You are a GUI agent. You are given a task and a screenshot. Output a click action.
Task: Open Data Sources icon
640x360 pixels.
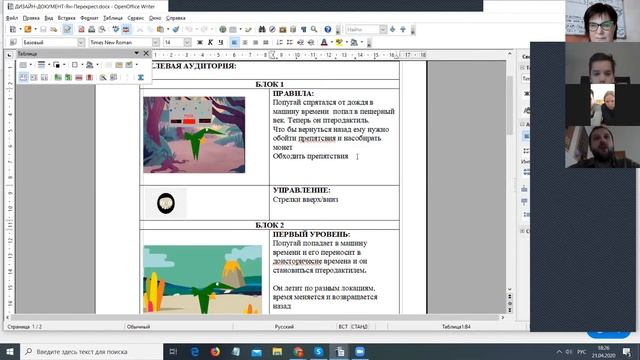point(293,29)
